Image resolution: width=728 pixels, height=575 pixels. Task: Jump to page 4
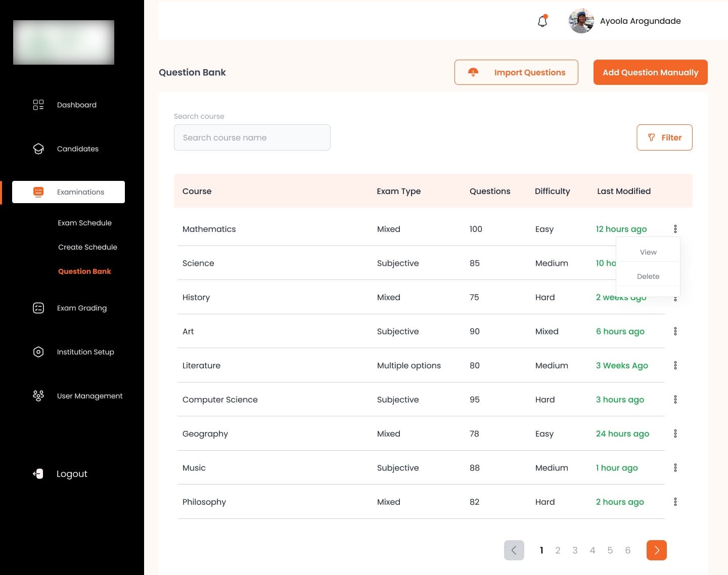coord(593,550)
